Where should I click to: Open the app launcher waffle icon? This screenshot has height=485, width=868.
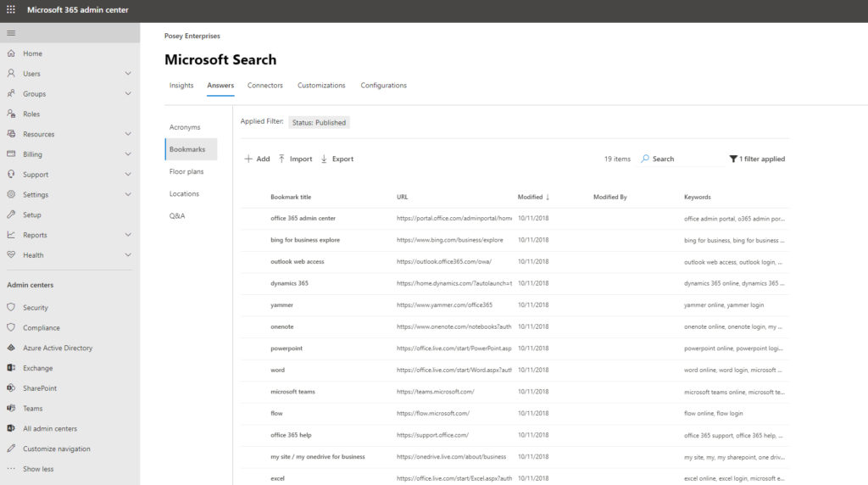(x=10, y=9)
